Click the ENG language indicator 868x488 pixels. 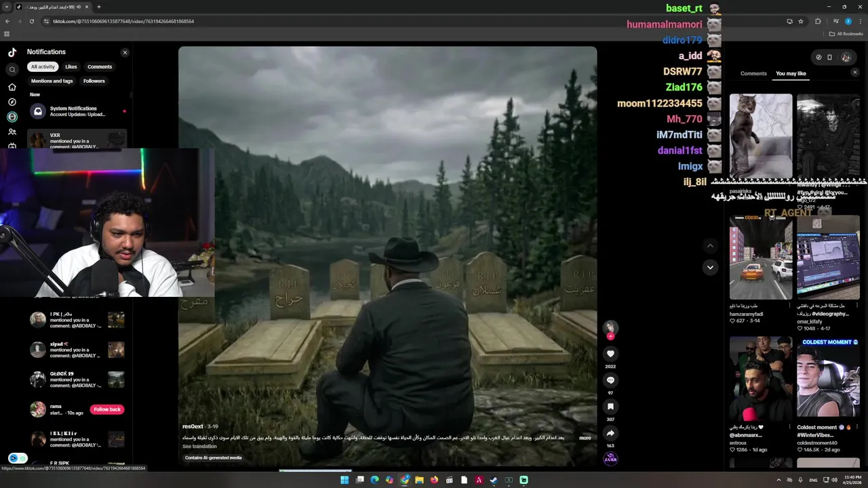point(813,480)
